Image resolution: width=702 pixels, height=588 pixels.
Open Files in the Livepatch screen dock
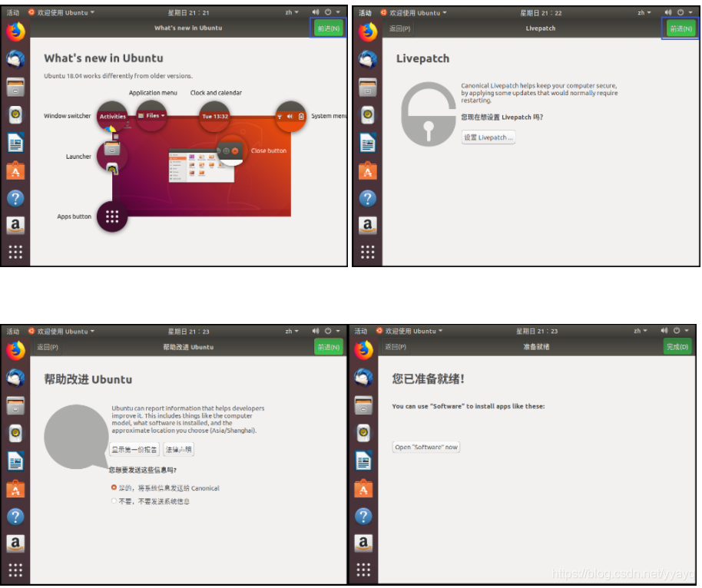368,88
